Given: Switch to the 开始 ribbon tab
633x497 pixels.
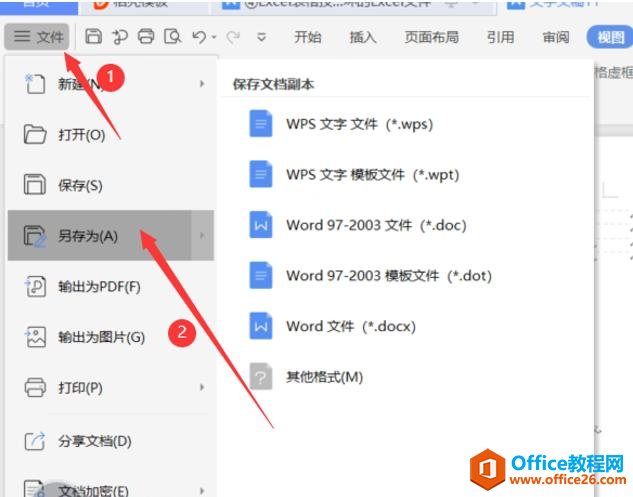Looking at the screenshot, I should (x=308, y=37).
